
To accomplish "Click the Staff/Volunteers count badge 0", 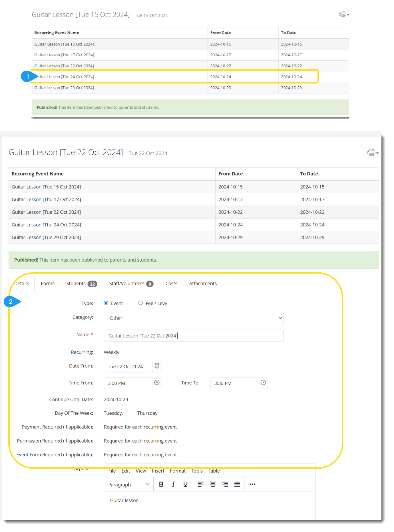I will point(150,284).
